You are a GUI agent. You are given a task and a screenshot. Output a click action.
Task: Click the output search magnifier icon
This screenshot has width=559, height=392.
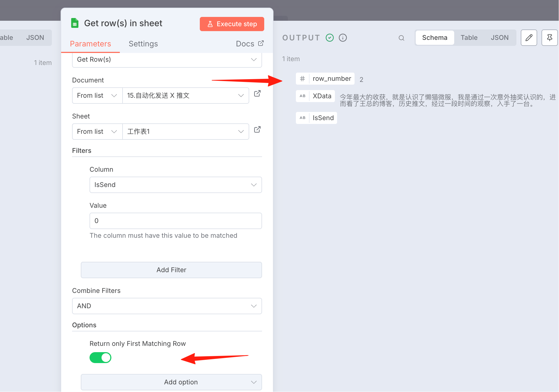(401, 38)
